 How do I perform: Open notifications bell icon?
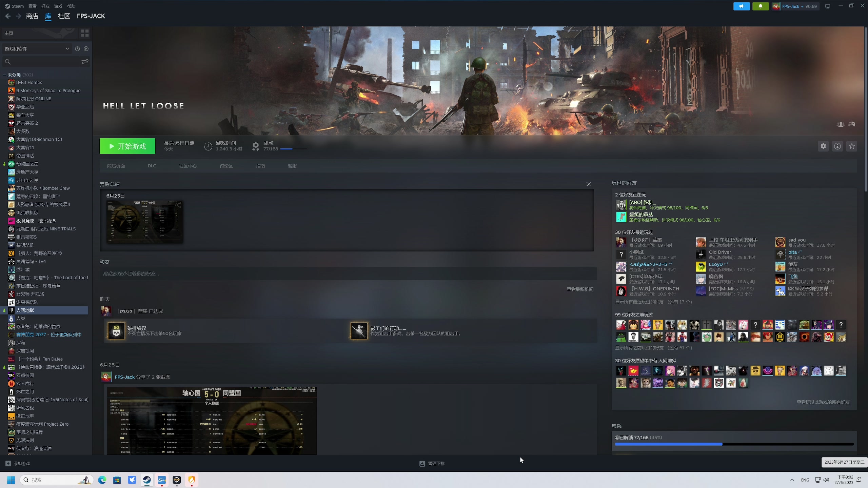(760, 6)
